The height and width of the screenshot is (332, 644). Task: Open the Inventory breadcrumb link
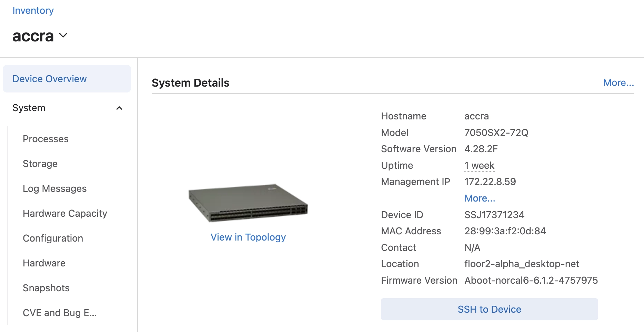33,11
